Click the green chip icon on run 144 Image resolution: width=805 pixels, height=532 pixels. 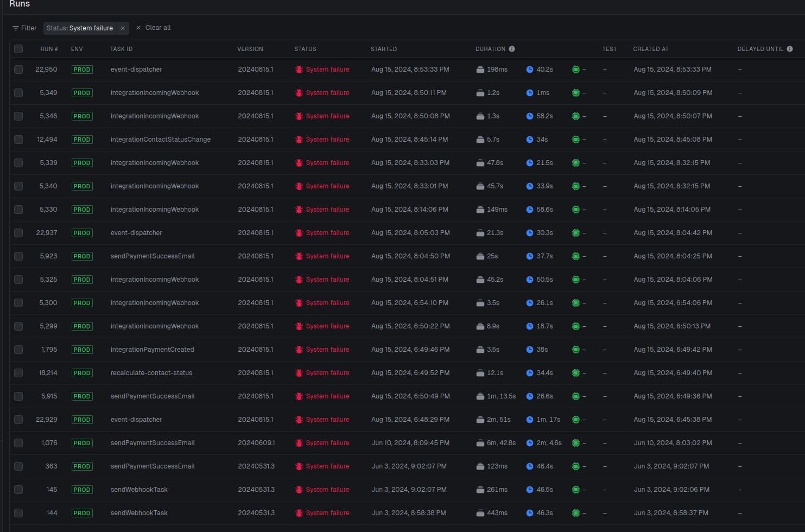coord(576,513)
